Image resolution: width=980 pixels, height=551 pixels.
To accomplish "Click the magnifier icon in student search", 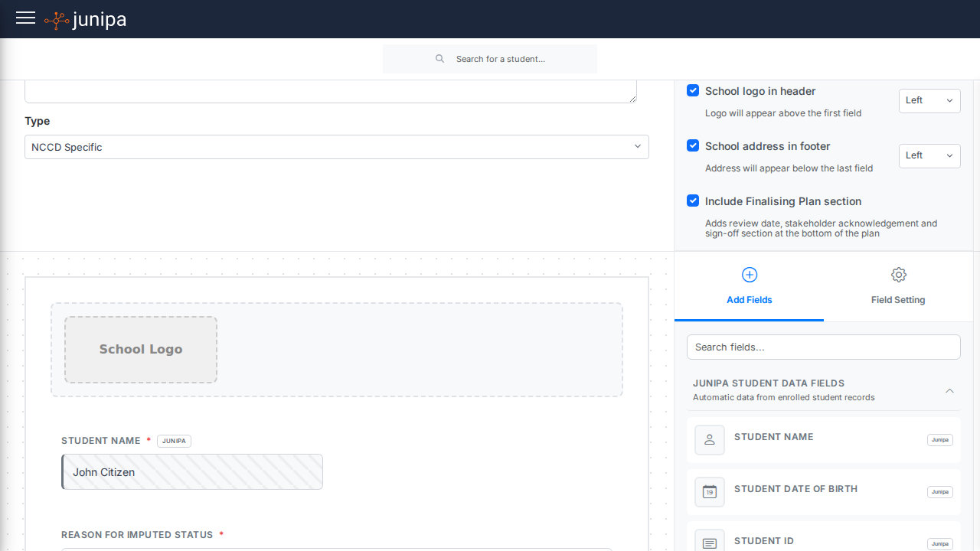I will tap(439, 59).
